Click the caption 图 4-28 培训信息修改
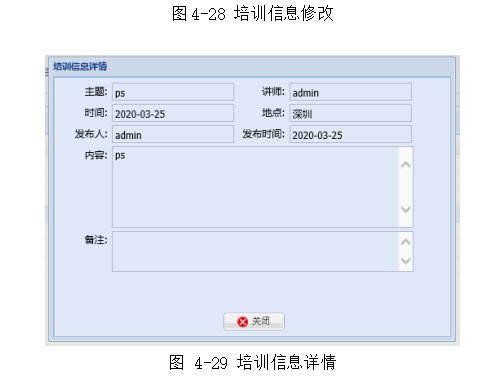This screenshot has height=380, width=497. click(x=253, y=14)
